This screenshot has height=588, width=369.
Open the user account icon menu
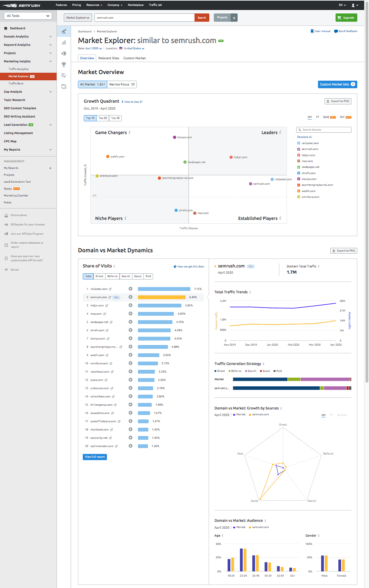(x=355, y=5)
